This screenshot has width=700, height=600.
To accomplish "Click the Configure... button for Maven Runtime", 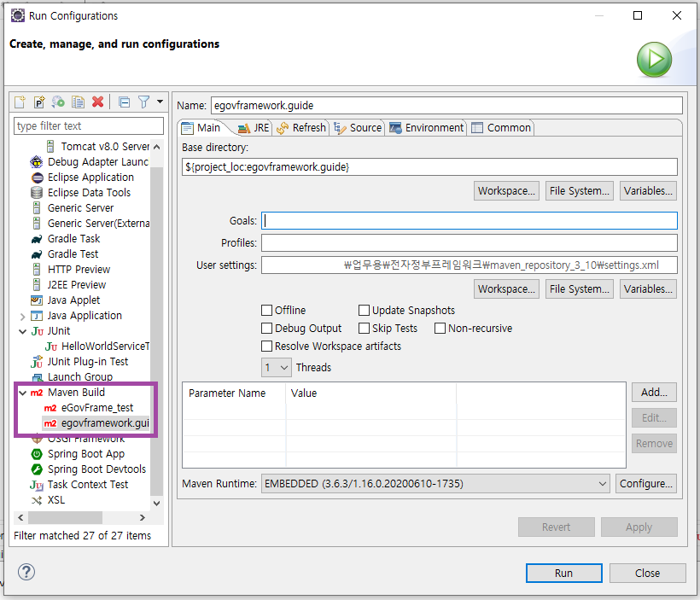I will click(x=645, y=484).
